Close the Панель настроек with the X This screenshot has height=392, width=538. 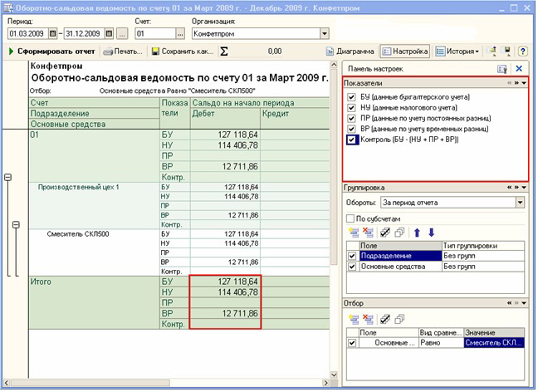coord(519,69)
